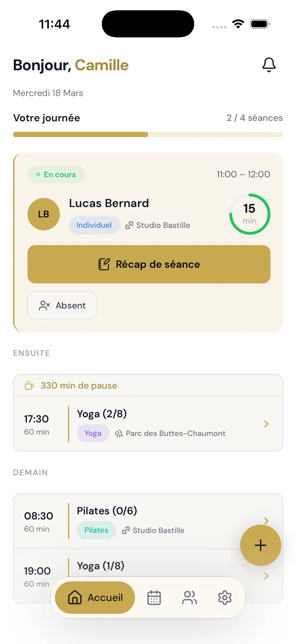
Task: Select the Accueil tab
Action: coord(95,598)
